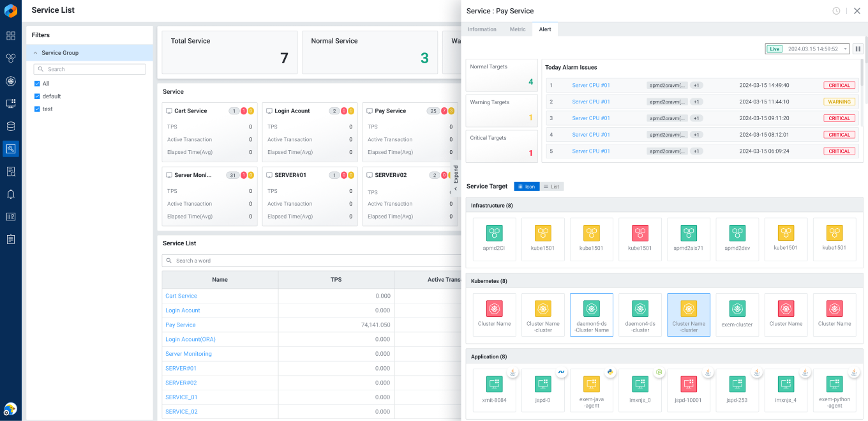Open Cart Service link in Service List table

click(x=181, y=296)
